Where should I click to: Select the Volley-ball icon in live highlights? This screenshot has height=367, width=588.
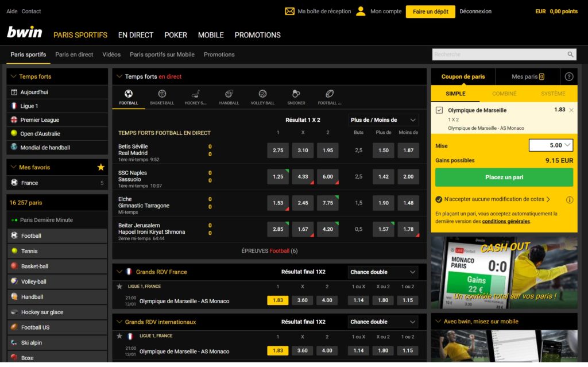click(262, 94)
